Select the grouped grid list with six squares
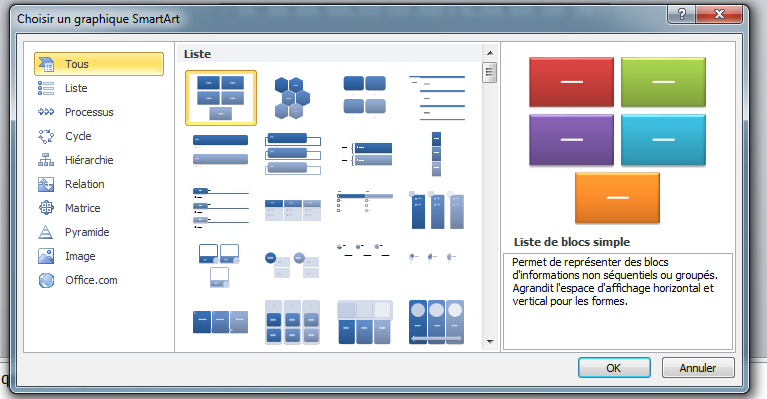 click(x=293, y=322)
